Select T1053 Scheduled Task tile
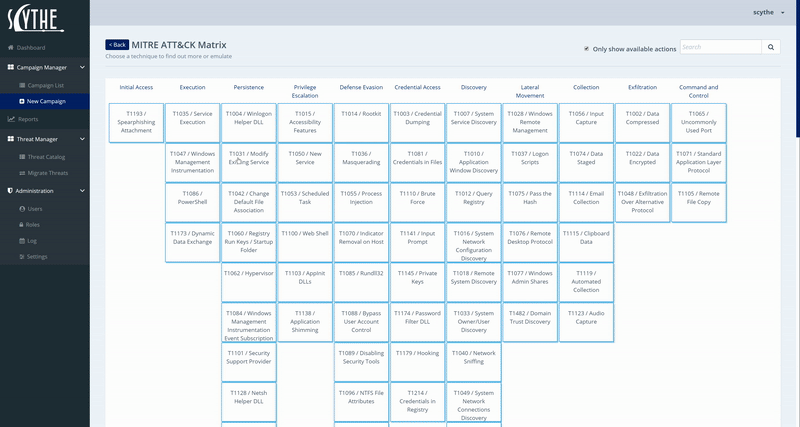Image resolution: width=800 pixels, height=427 pixels. pos(305,203)
